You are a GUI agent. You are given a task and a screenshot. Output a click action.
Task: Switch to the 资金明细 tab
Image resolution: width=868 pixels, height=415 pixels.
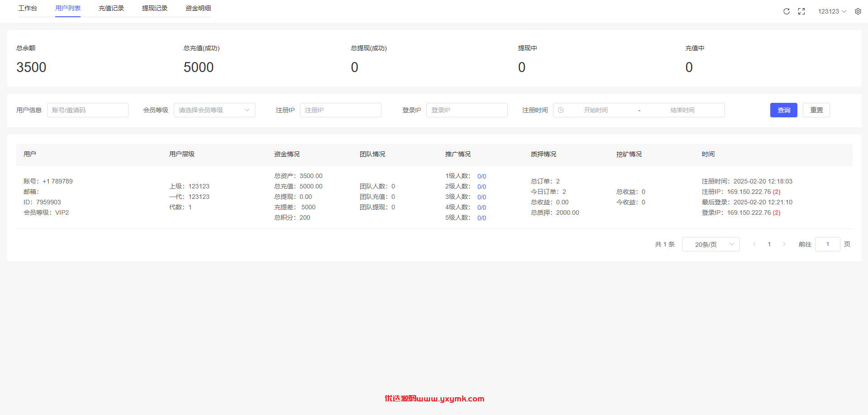tap(198, 8)
